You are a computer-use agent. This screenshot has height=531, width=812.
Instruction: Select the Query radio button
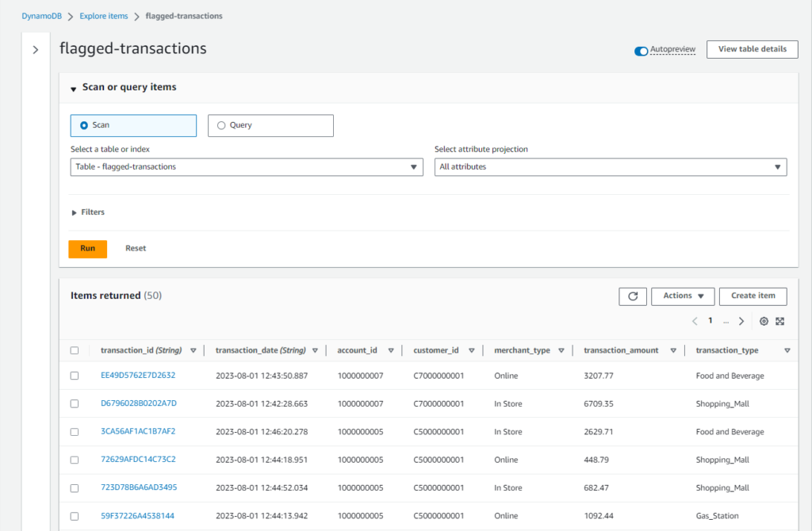(221, 125)
